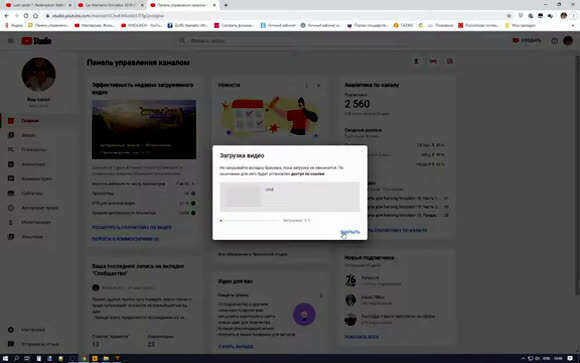Screen dimensions: 580x363
Task: Click the purple circle illustration in Идеи для вас
Action: click(x=304, y=314)
